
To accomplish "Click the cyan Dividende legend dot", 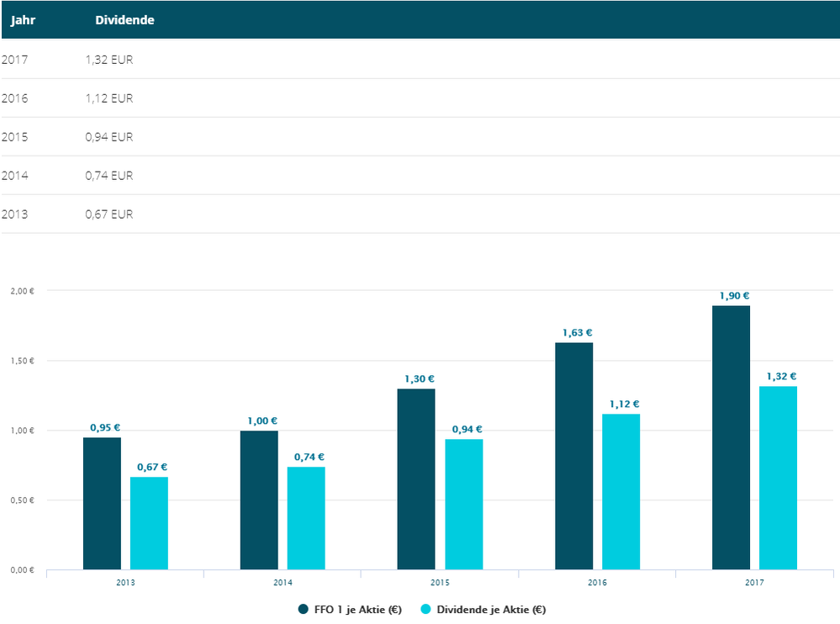I will (425, 609).
